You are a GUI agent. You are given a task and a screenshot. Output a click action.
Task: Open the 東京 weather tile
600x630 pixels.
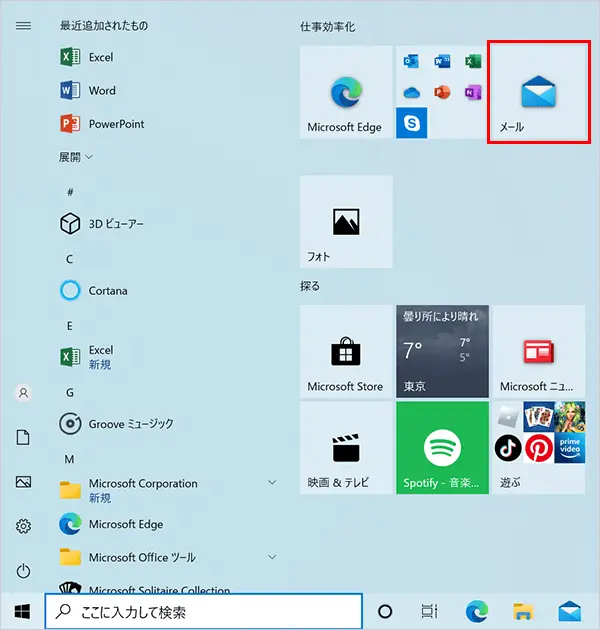pos(442,351)
